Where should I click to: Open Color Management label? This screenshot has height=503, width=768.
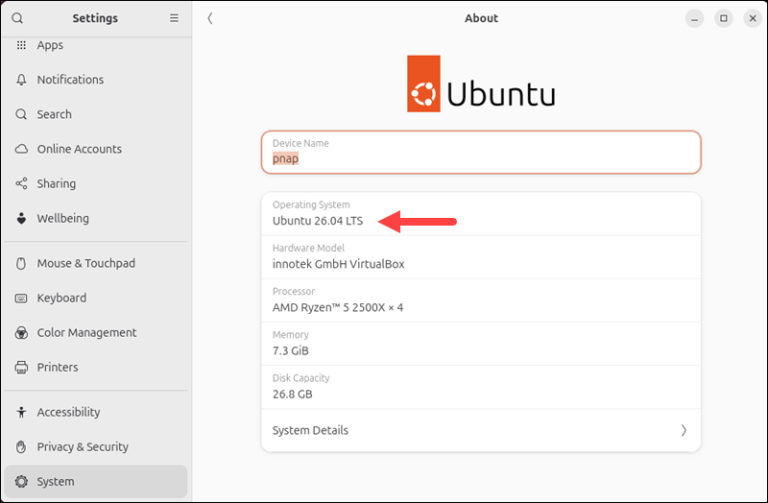[87, 333]
